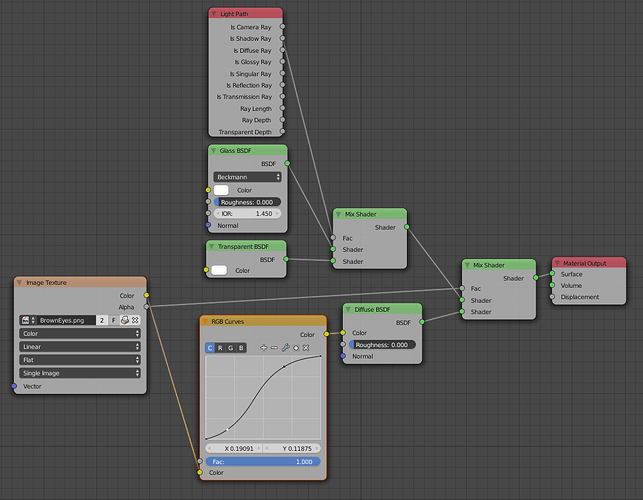Click the image user count 2
Viewport: 643px width, 500px height.
pyautogui.click(x=102, y=320)
